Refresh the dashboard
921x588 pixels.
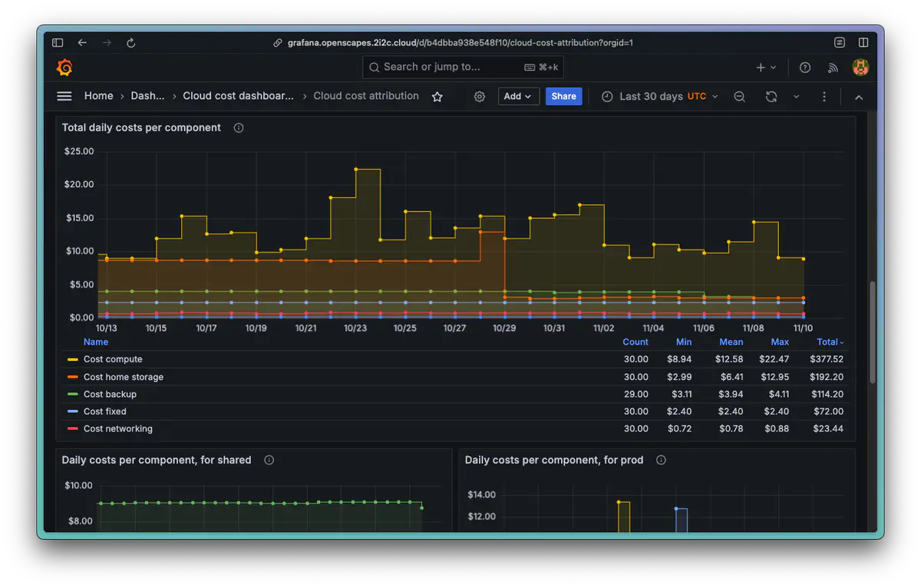click(x=771, y=97)
